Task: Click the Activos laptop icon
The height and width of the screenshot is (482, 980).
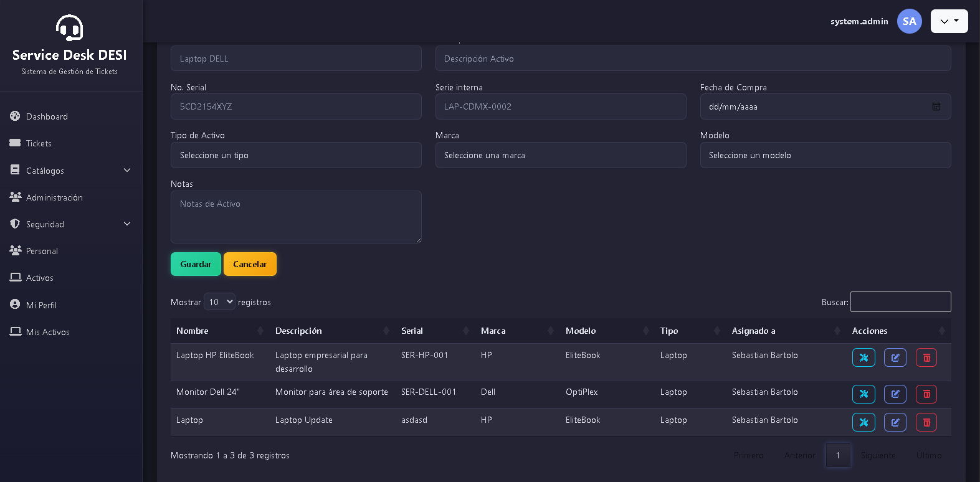Action: (x=16, y=277)
